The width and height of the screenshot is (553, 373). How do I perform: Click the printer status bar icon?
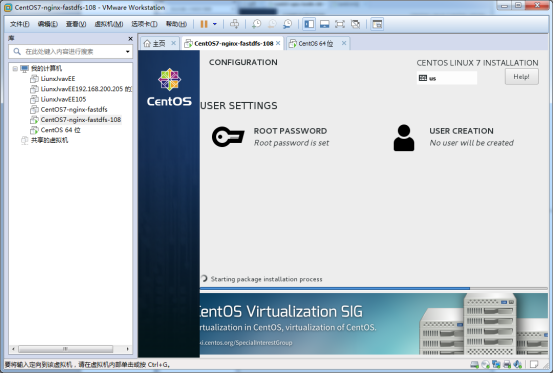(x=507, y=364)
